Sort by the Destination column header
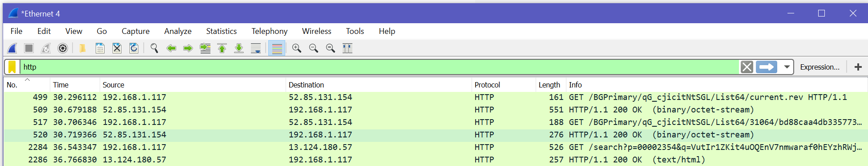The image size is (868, 166). [x=379, y=85]
